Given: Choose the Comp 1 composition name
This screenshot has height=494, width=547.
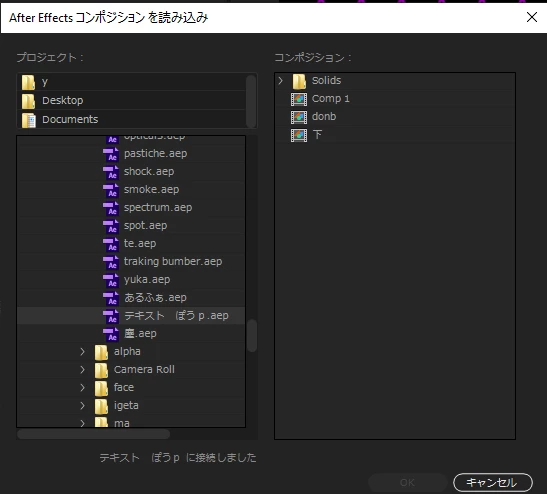Looking at the screenshot, I should (x=331, y=99).
